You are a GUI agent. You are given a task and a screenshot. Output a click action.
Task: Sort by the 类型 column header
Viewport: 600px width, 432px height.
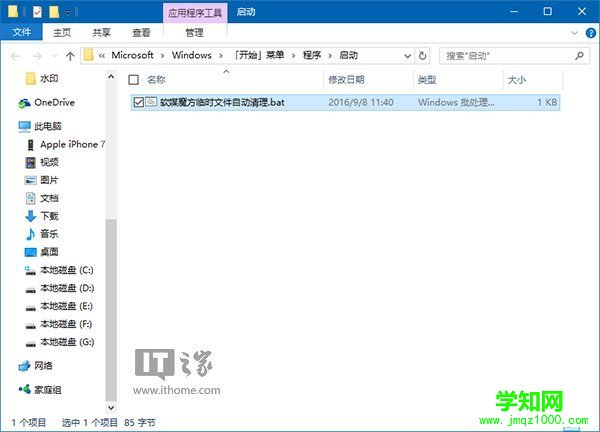click(x=427, y=80)
